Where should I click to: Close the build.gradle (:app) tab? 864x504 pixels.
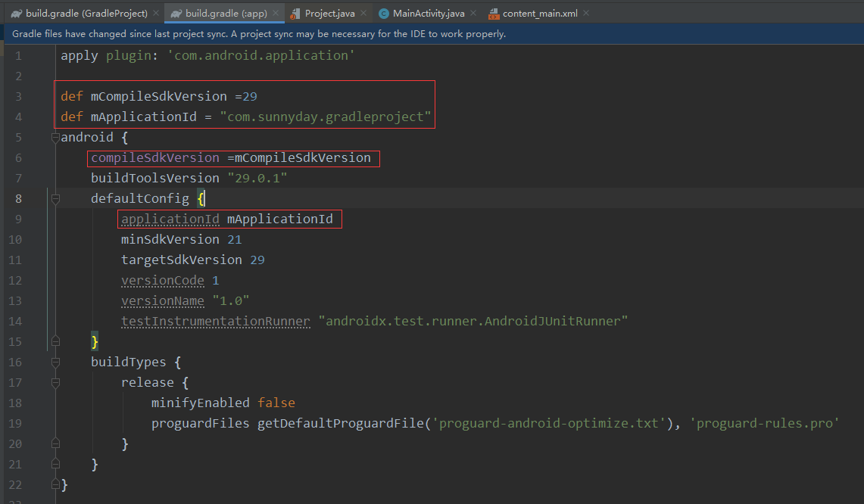point(276,13)
